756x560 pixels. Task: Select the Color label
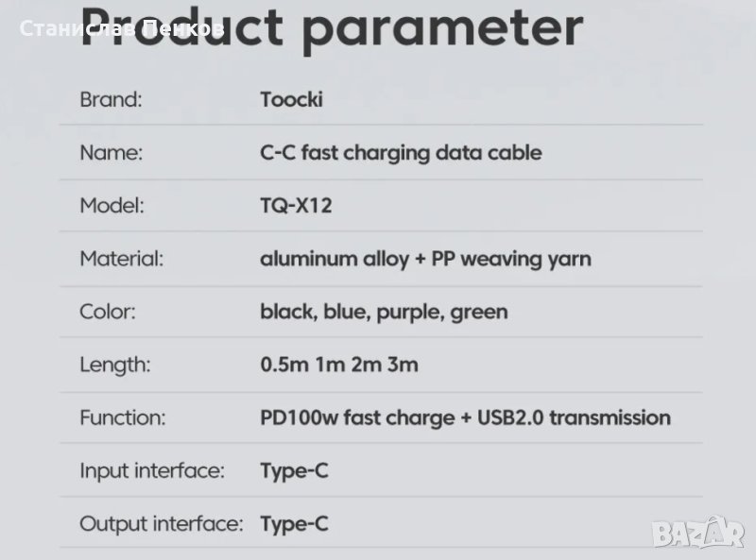(x=107, y=311)
